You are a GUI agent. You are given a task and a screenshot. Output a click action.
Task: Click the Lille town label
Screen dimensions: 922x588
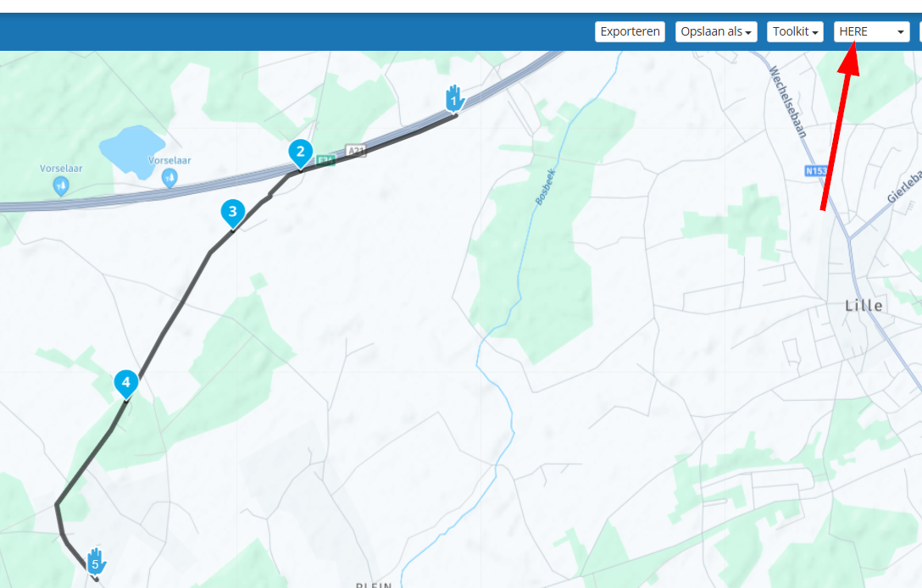(864, 306)
